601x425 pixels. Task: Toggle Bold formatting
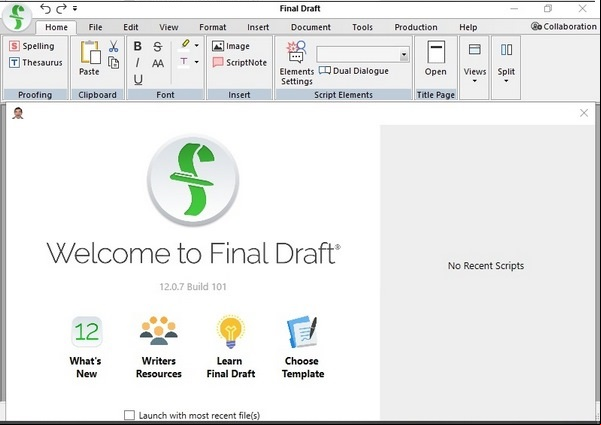(138, 46)
